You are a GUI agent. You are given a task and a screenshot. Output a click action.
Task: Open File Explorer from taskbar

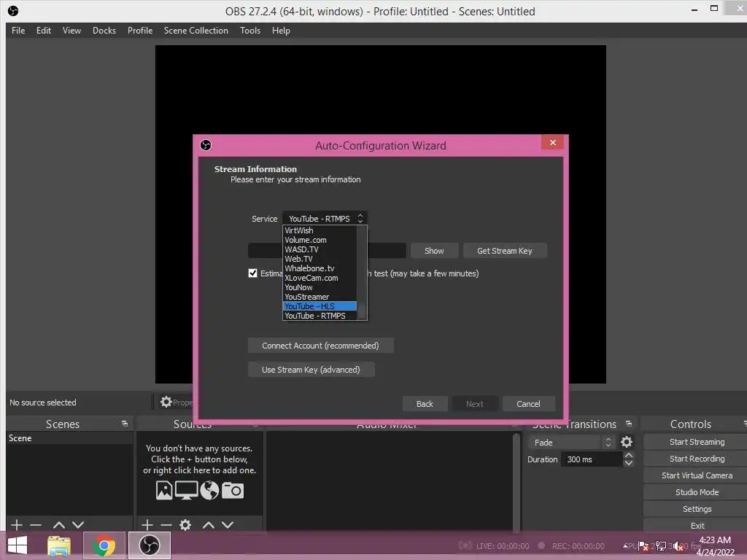59,545
